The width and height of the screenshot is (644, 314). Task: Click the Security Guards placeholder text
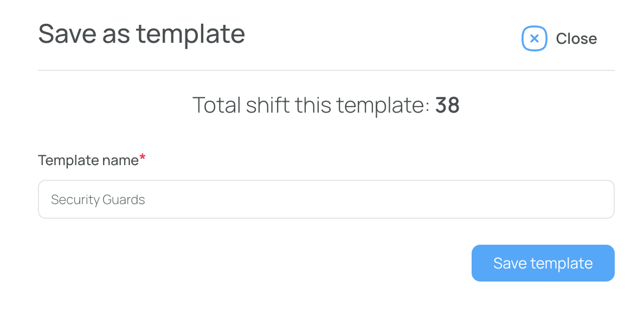click(x=98, y=200)
